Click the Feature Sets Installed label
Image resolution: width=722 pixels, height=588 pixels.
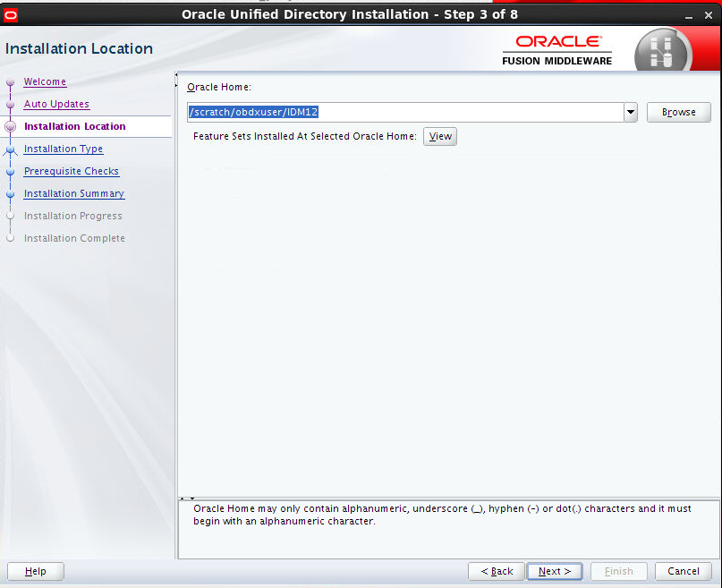[x=305, y=136]
